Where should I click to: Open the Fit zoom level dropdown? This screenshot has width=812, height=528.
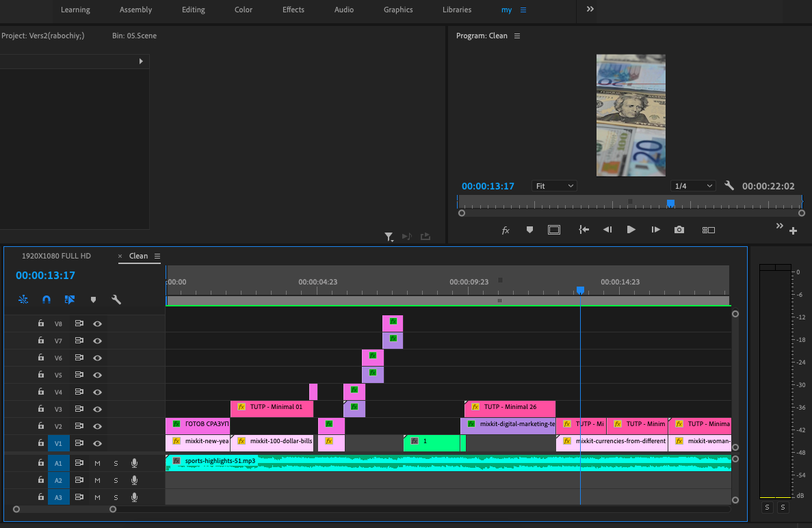click(x=554, y=186)
